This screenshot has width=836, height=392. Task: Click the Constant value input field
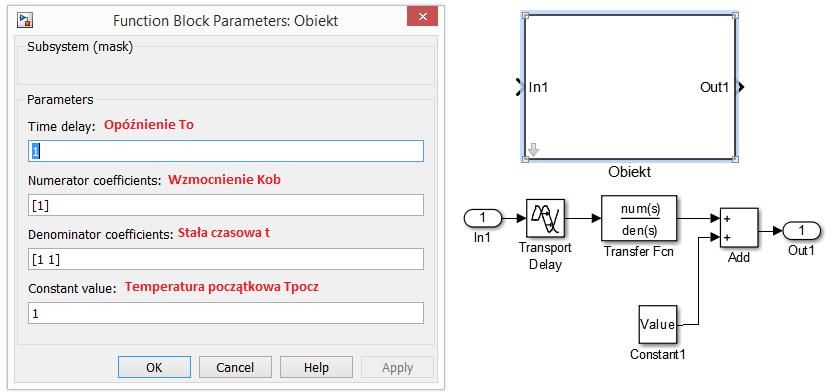tap(226, 313)
